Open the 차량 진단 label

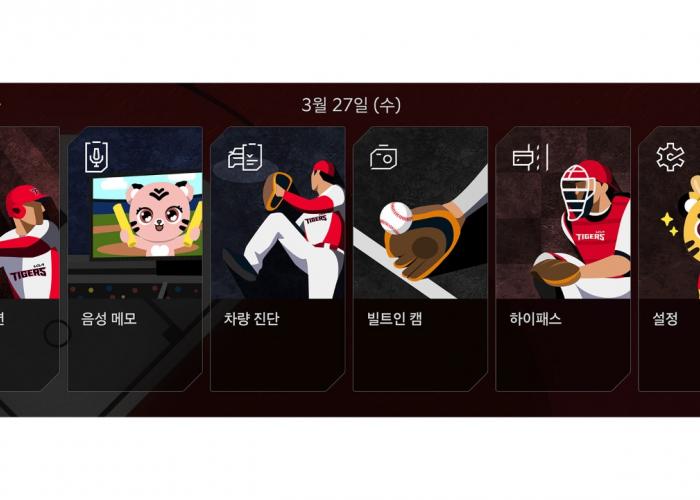(x=252, y=319)
